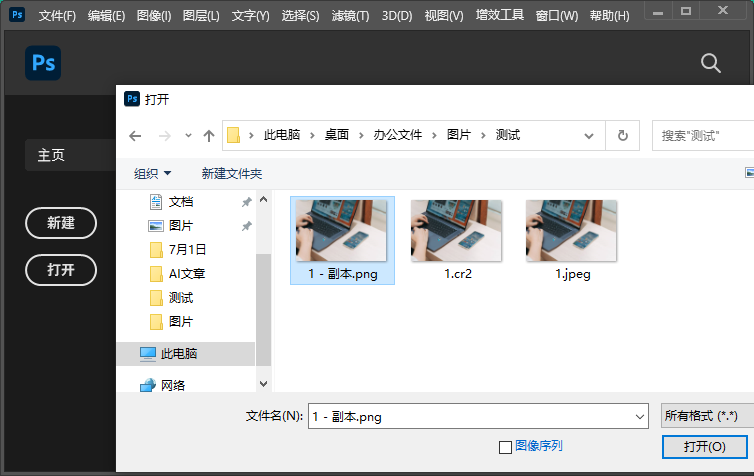Screen dimensions: 754x476
Task: Expand the file name dropdown arrow
Action: [640, 417]
